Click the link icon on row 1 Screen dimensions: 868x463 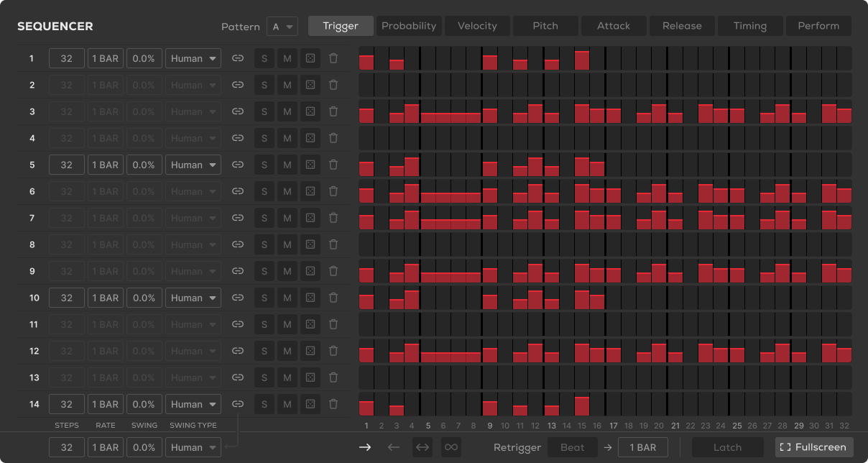[x=238, y=58]
